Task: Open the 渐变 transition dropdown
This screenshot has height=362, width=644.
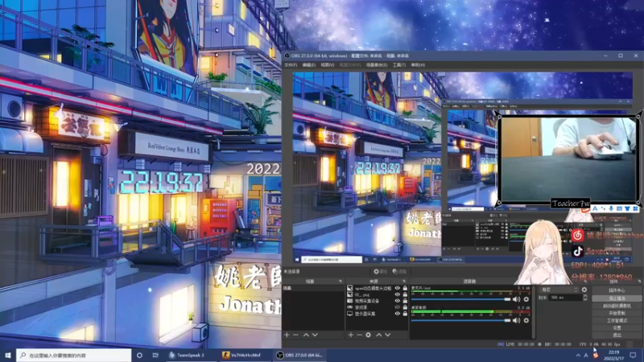Action: (559, 290)
